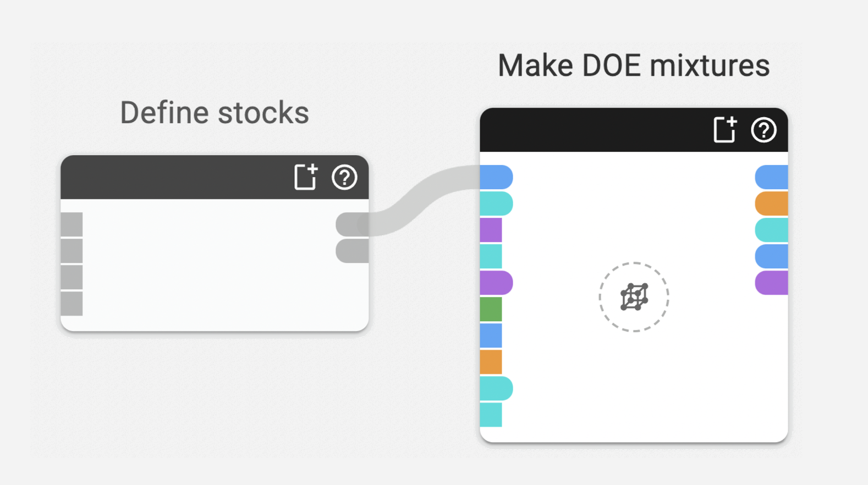Open the add note icon on Define stocks
The height and width of the screenshot is (485, 868).
tap(306, 177)
